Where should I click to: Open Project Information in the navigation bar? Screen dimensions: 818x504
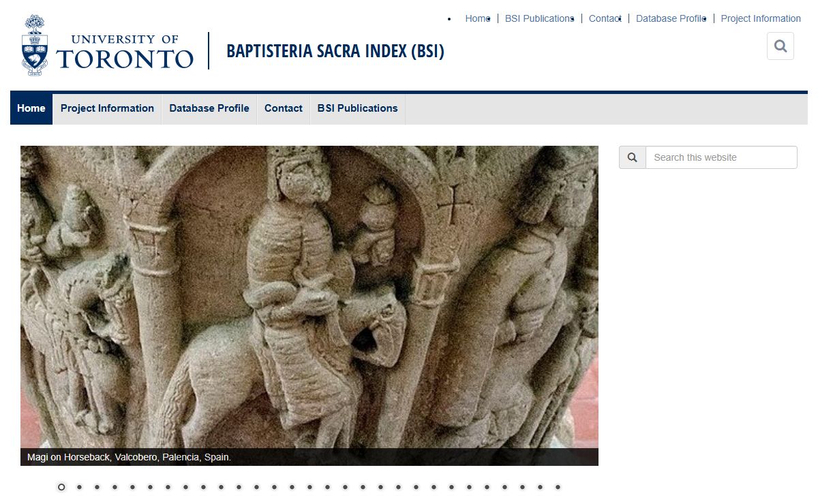[x=107, y=108]
